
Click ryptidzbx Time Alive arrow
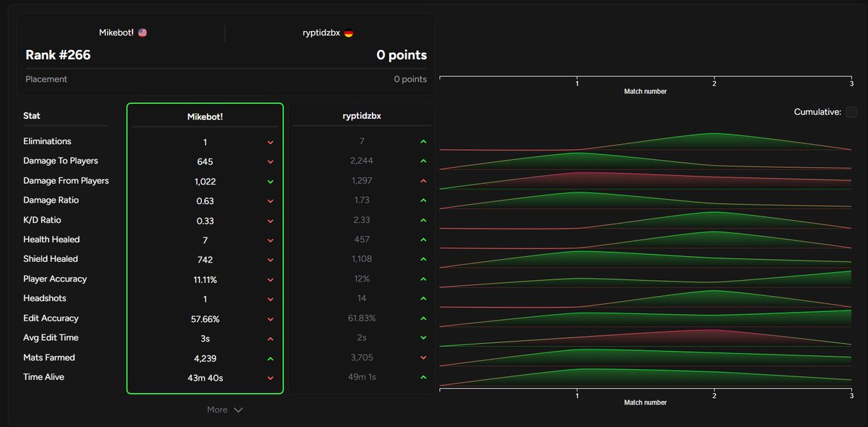pos(423,377)
